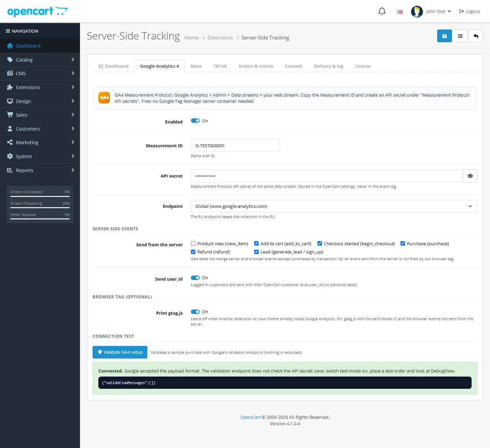Uncheck the Refund (refund) checkbox
The height and width of the screenshot is (448, 490).
[193, 252]
